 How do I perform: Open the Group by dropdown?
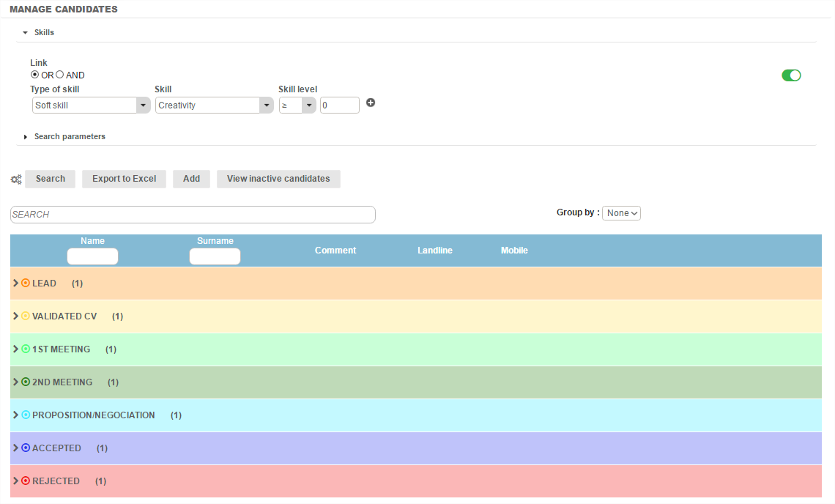621,213
